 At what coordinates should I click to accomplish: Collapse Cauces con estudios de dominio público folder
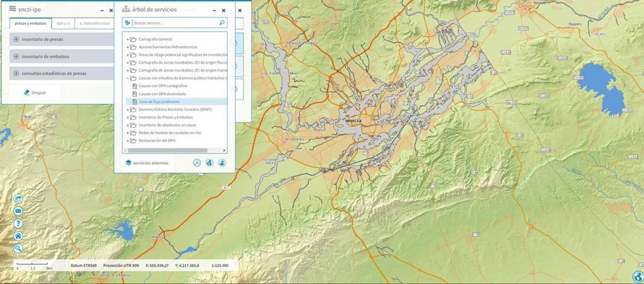click(127, 78)
